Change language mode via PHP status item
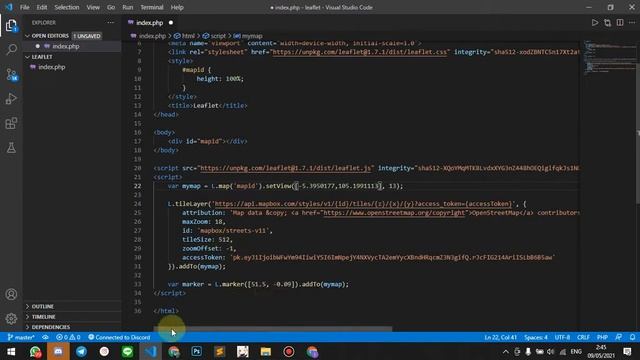The height and width of the screenshot is (360, 640). click(602, 337)
